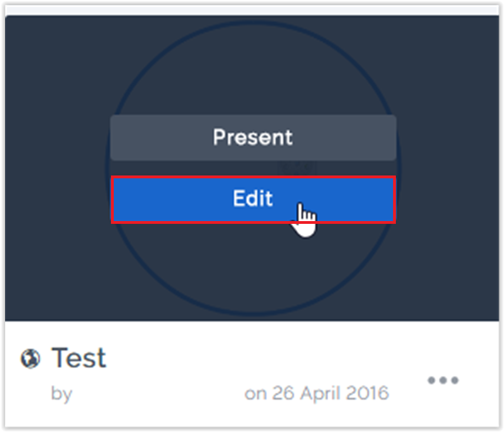Click the left edge of the dark preview
The height and width of the screenshot is (432, 504).
pyautogui.click(x=23, y=169)
